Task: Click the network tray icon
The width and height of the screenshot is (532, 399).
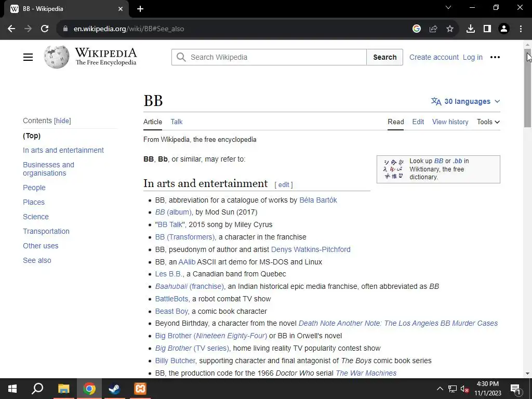Action: (453, 389)
